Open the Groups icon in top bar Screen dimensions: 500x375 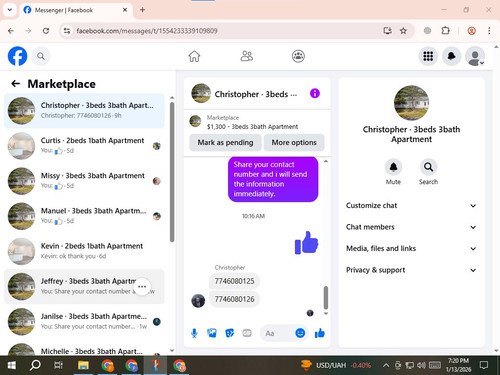(x=298, y=56)
